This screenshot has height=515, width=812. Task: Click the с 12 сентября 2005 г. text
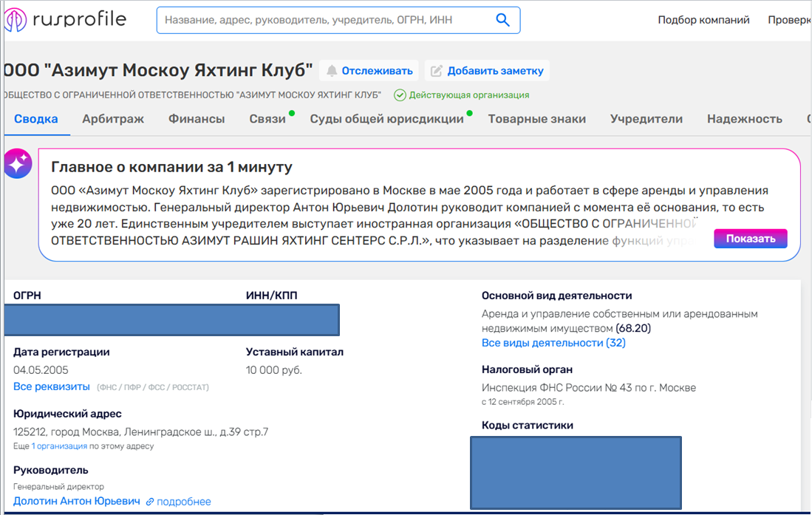coord(522,402)
